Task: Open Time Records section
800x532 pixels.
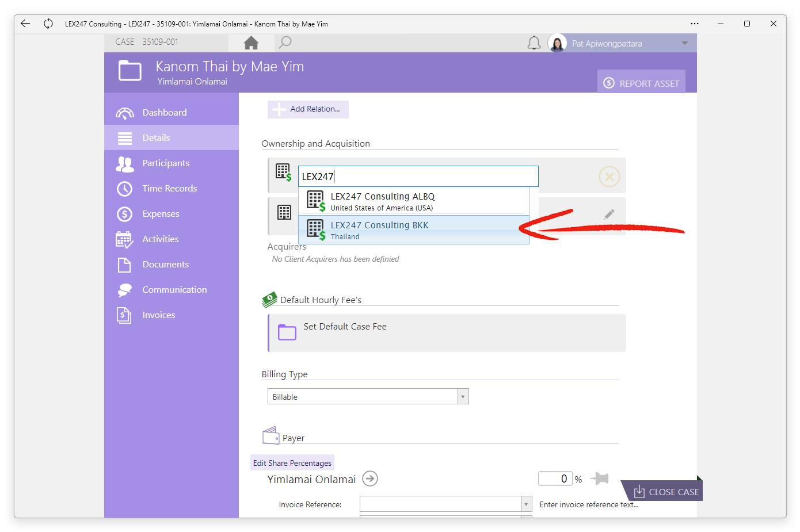Action: click(x=172, y=188)
